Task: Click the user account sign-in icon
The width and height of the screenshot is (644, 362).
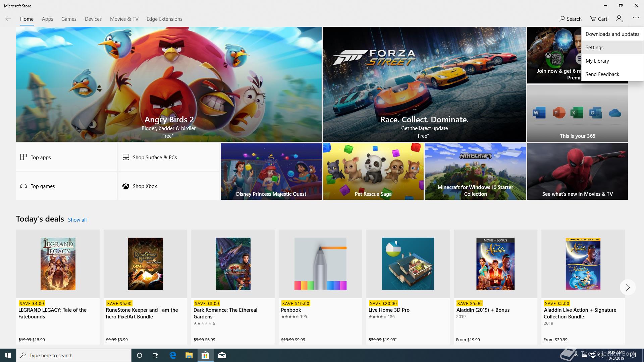Action: click(620, 19)
